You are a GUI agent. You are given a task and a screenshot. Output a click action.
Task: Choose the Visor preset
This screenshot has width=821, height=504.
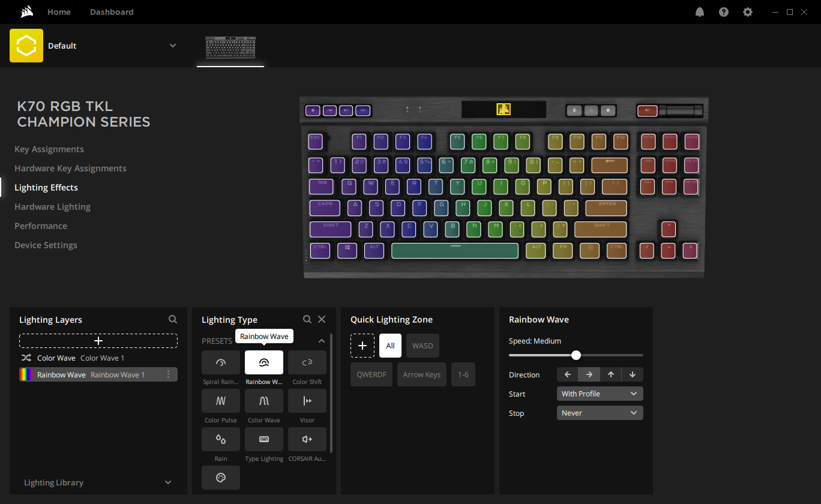point(307,401)
